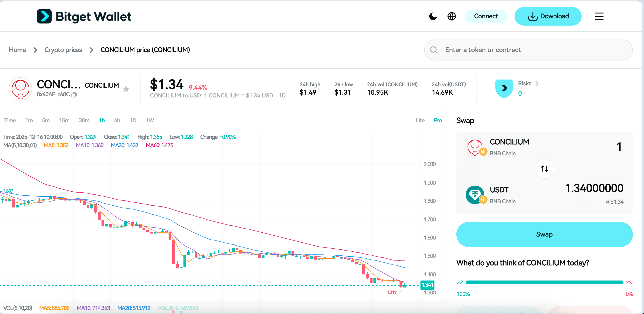The width and height of the screenshot is (644, 314).
Task: Select the 15m chart interval
Action: 64,120
